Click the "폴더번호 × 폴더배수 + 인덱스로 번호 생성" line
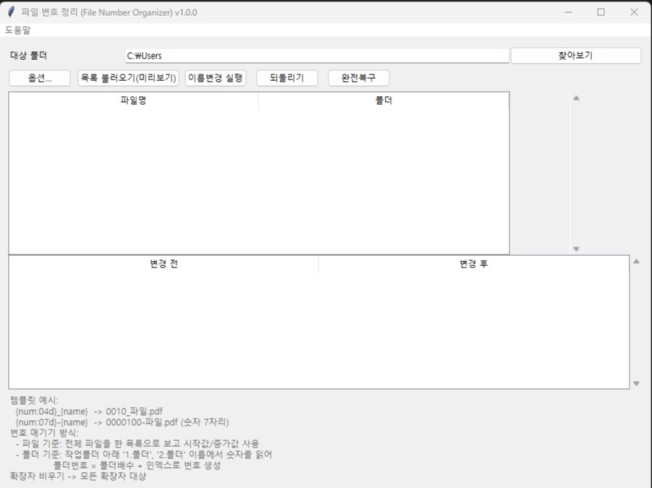This screenshot has width=652, height=488. [x=137, y=466]
